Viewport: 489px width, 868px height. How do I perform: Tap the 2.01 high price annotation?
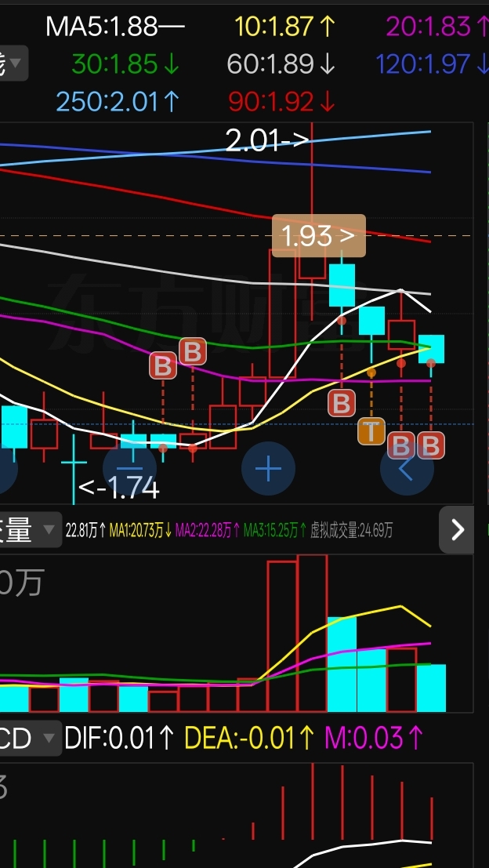(266, 140)
